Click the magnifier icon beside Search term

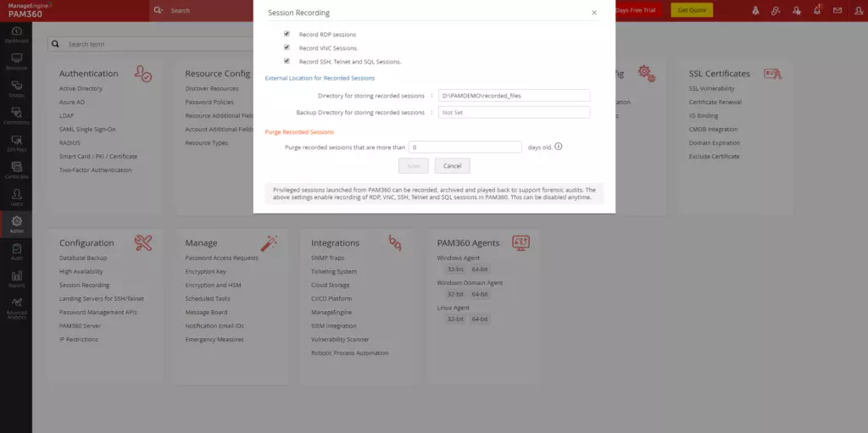tap(56, 44)
